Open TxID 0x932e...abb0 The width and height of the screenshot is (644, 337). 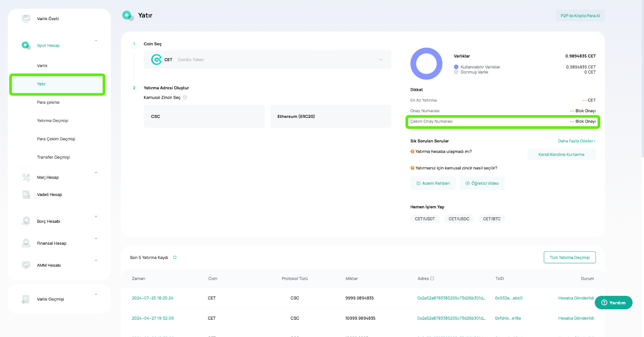509,298
